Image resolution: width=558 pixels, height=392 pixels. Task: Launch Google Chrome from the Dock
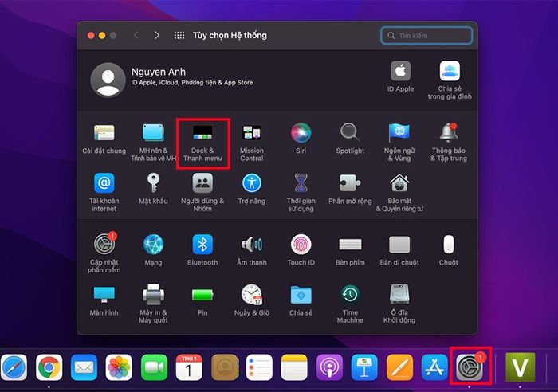(49, 367)
